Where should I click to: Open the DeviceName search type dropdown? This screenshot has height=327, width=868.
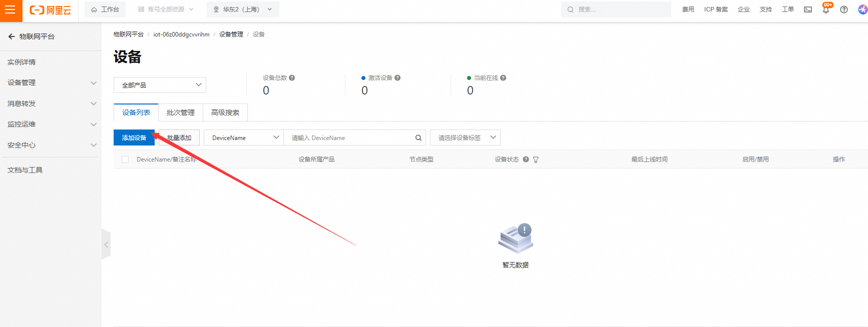[244, 138]
